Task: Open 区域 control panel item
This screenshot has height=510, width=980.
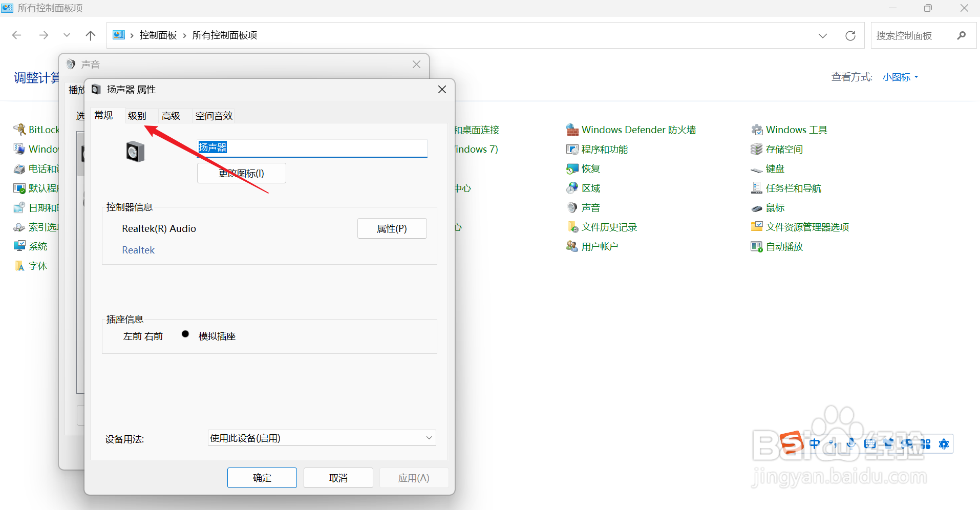Action: click(583, 188)
